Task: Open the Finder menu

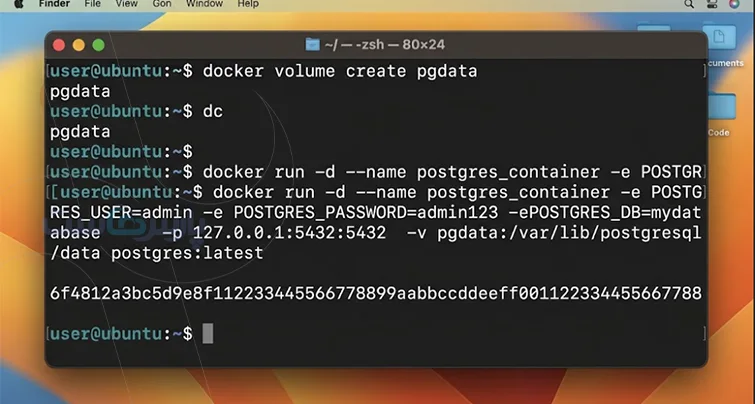Action: [54, 3]
